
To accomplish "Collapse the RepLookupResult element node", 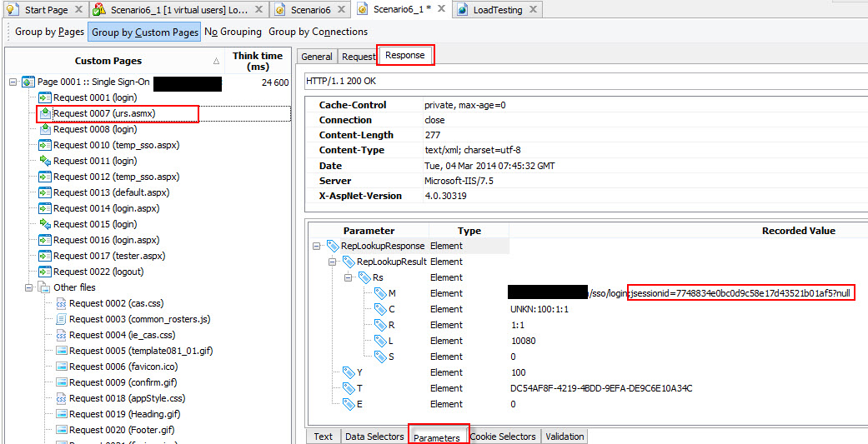I will coord(333,262).
